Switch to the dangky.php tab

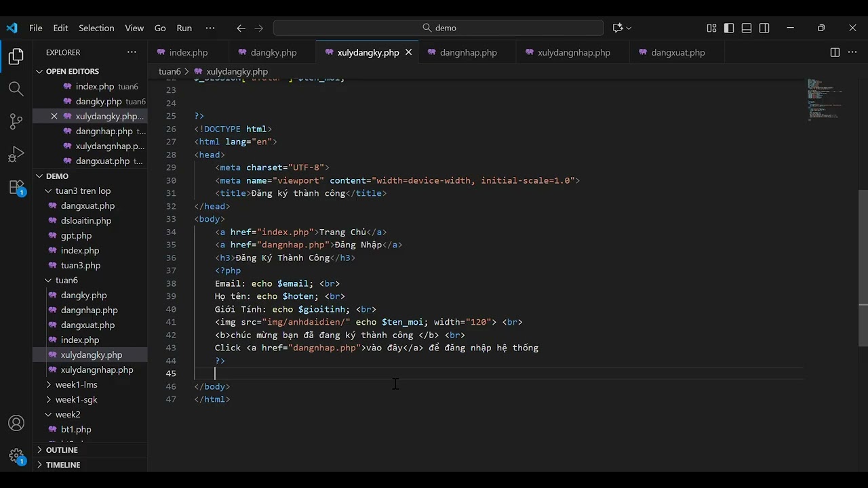click(x=273, y=52)
